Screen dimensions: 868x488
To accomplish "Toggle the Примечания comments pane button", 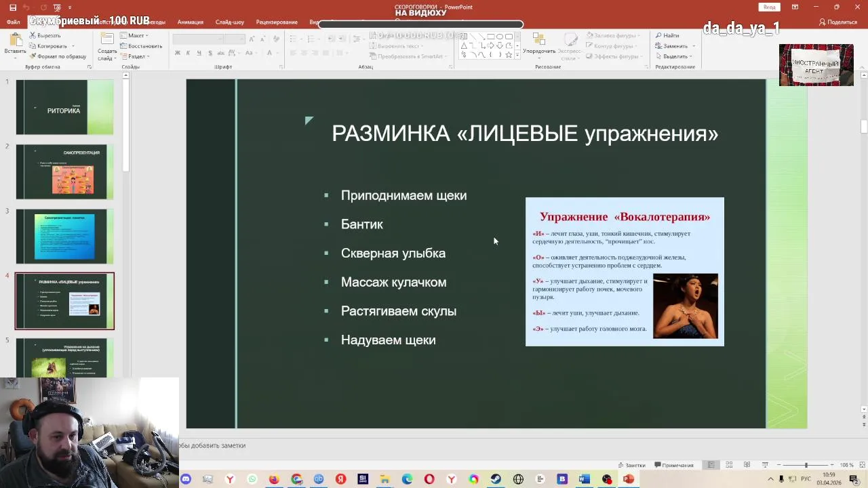I will (674, 465).
